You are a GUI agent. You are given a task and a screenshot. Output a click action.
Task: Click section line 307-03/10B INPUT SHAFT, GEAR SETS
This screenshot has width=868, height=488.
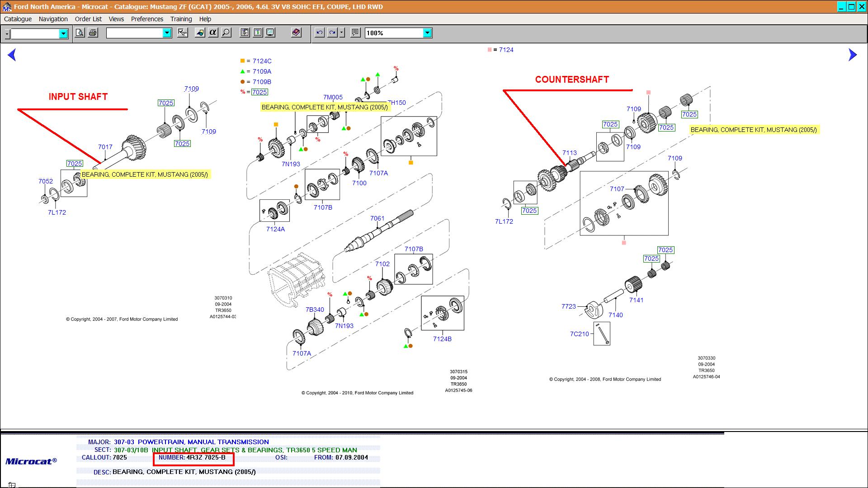click(x=236, y=450)
